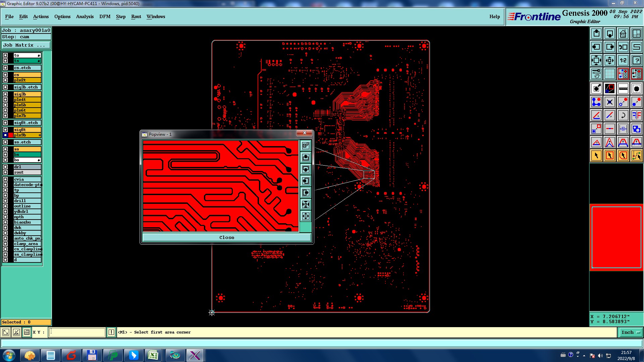
Task: Click the mirror F flip tool
Action: tap(636, 116)
